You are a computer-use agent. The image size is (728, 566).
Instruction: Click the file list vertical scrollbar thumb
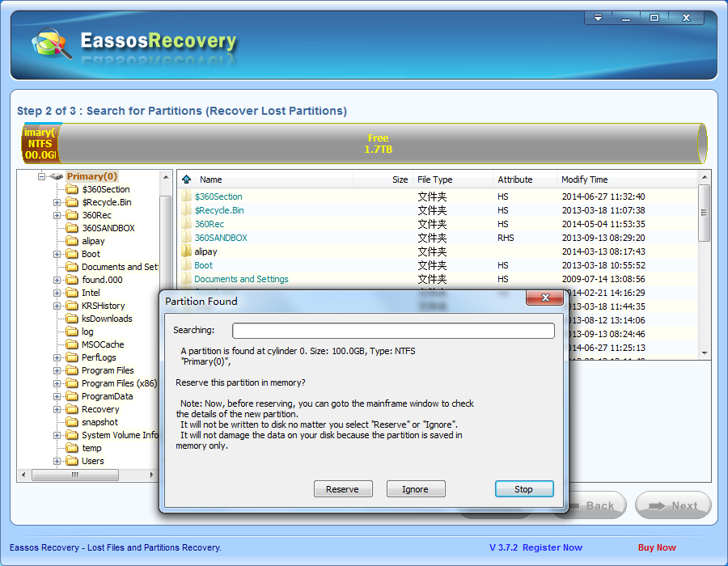pos(704,213)
